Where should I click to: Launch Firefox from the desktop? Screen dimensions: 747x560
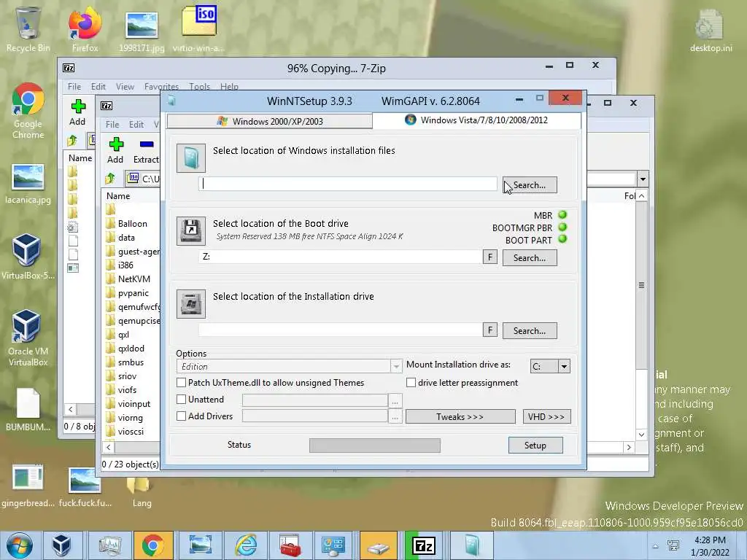pyautogui.click(x=85, y=28)
